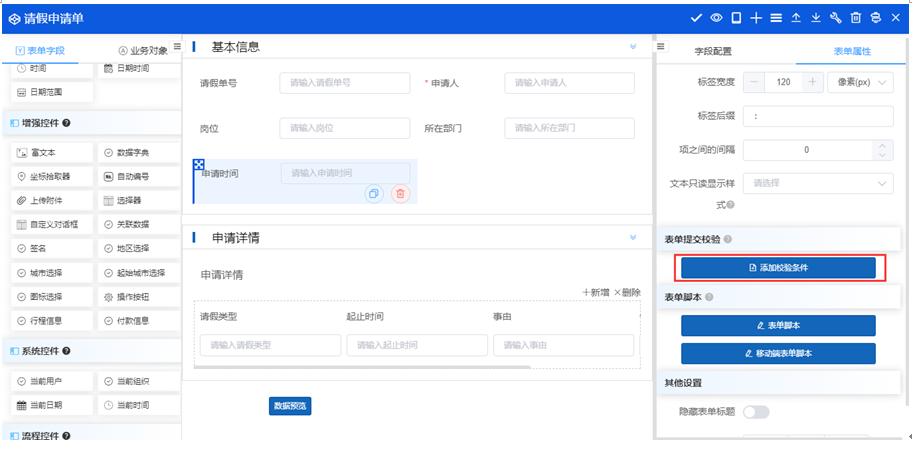Switch to 业务对象 tab
The image size is (912, 453).
pyautogui.click(x=143, y=51)
